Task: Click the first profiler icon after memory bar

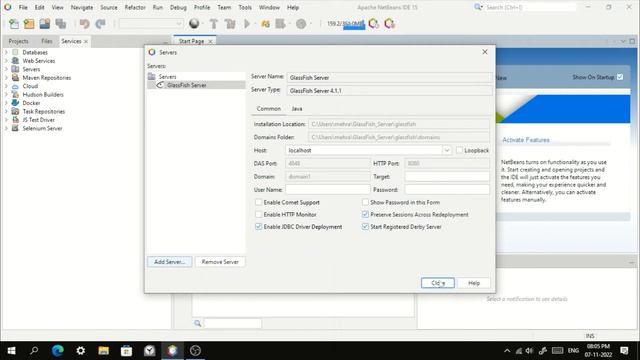Action: point(373,24)
